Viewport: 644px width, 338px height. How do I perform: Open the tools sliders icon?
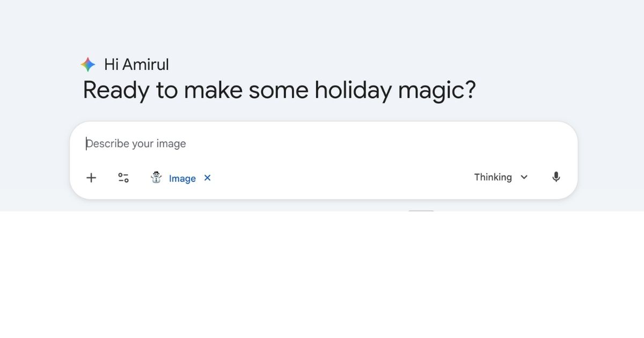(x=123, y=178)
